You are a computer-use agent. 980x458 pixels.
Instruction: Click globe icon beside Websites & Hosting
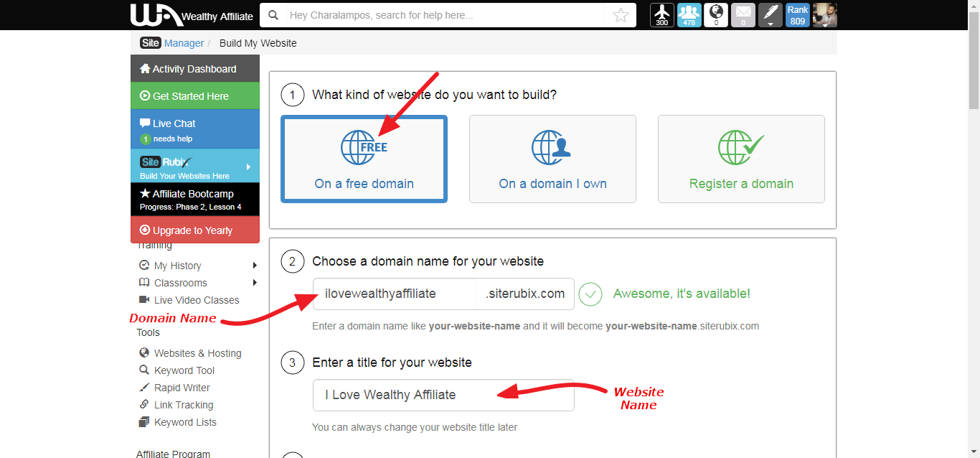pyautogui.click(x=144, y=352)
